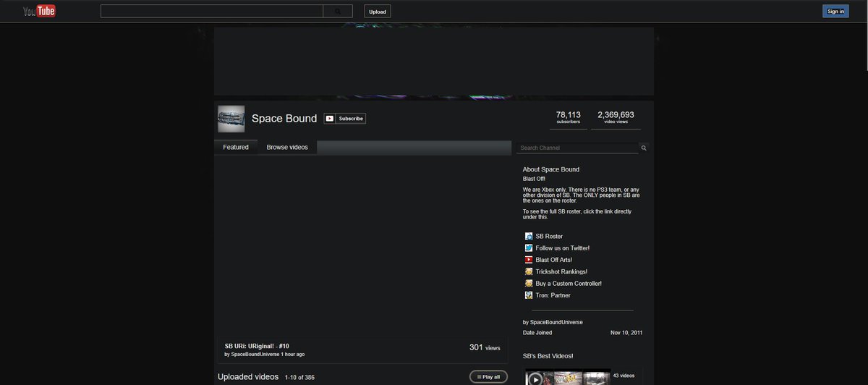This screenshot has width=868, height=385.
Task: Open Space Bound channel avatar
Action: [x=231, y=119]
